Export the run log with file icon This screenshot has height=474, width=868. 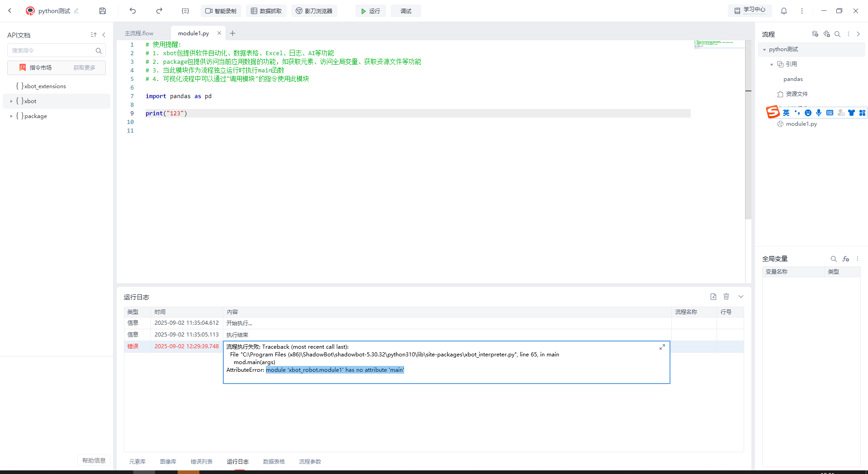tap(713, 297)
